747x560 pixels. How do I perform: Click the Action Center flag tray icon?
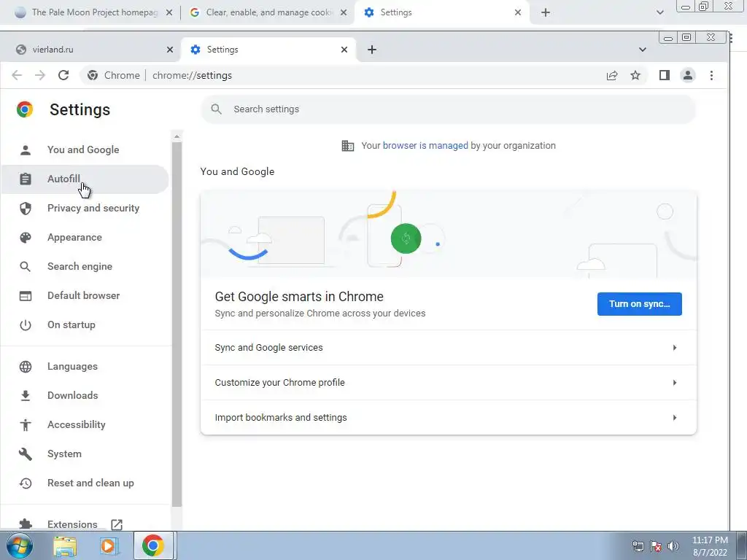656,546
